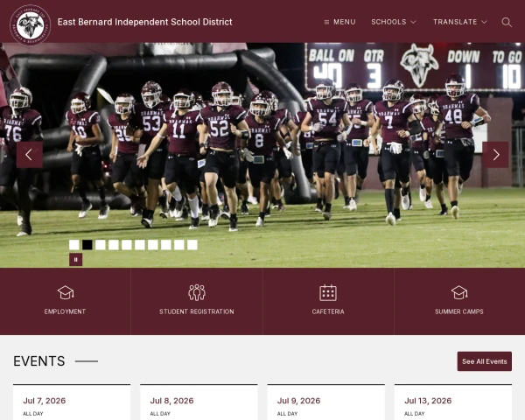
Task: Expand the Translate dropdown
Action: click(x=459, y=22)
